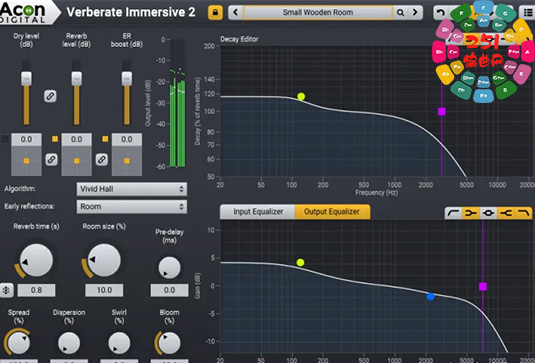Viewport: 535px width, 363px height.
Task: Toggle the high cut filter icon
Action: tap(523, 213)
